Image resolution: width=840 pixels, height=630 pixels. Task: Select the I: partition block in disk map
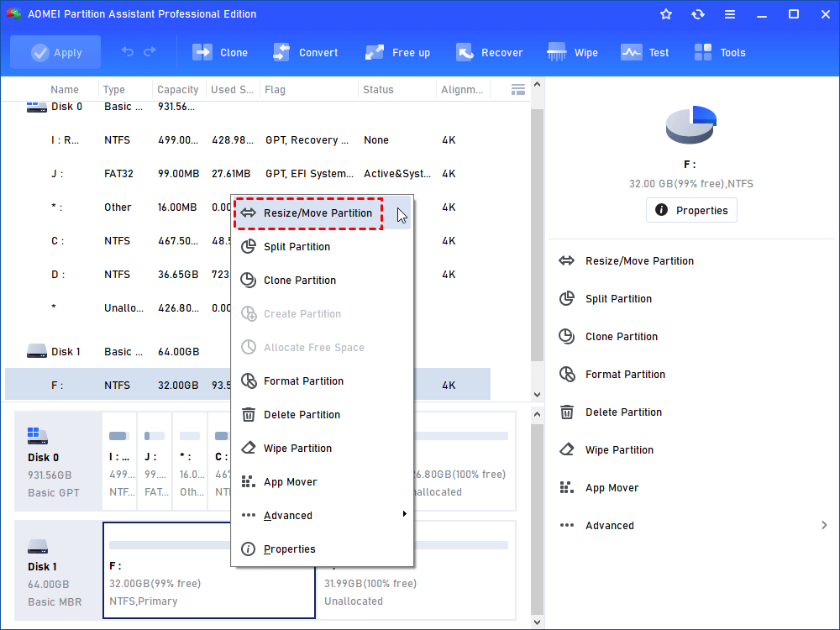(x=119, y=461)
